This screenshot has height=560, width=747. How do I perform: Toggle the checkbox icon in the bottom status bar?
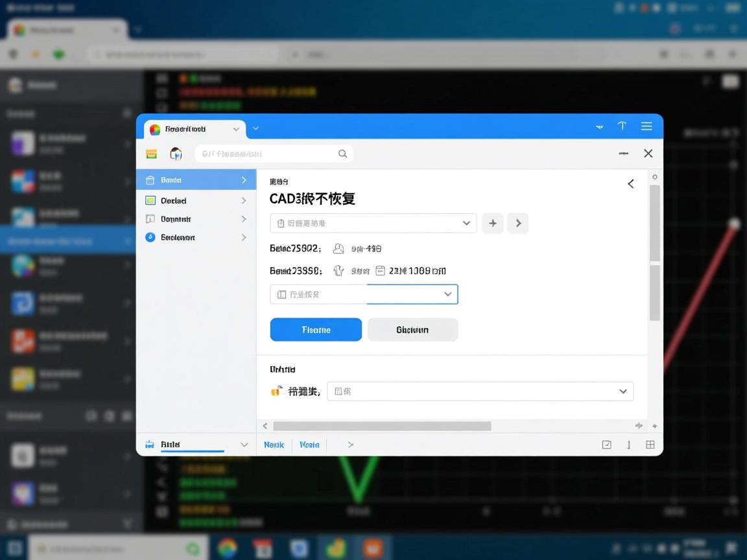tap(606, 445)
